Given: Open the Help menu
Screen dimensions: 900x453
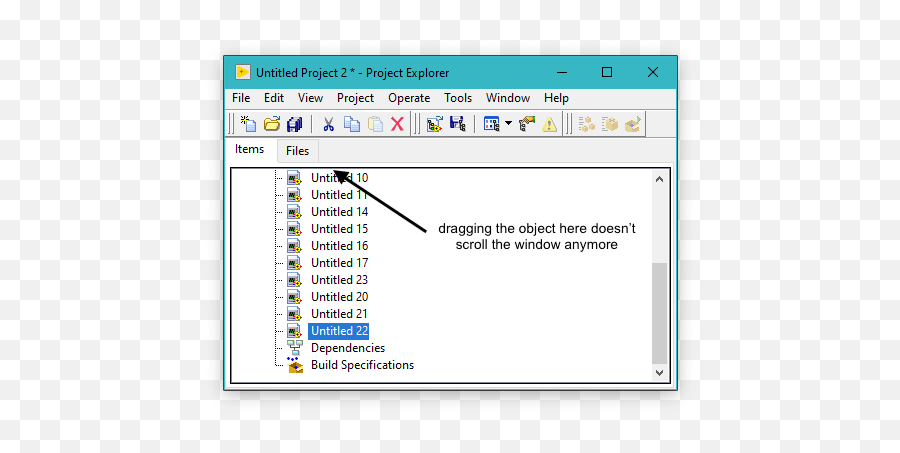Looking at the screenshot, I should pos(556,98).
